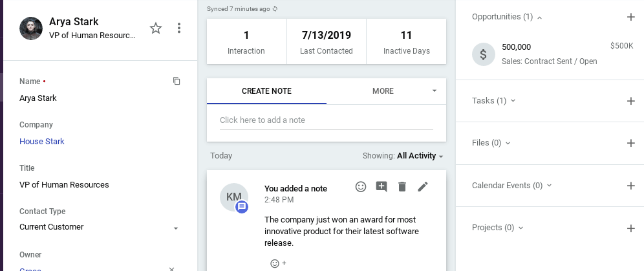The height and width of the screenshot is (271, 644).
Task: Click Sales: Contract Sent / Open status
Action: point(549,61)
